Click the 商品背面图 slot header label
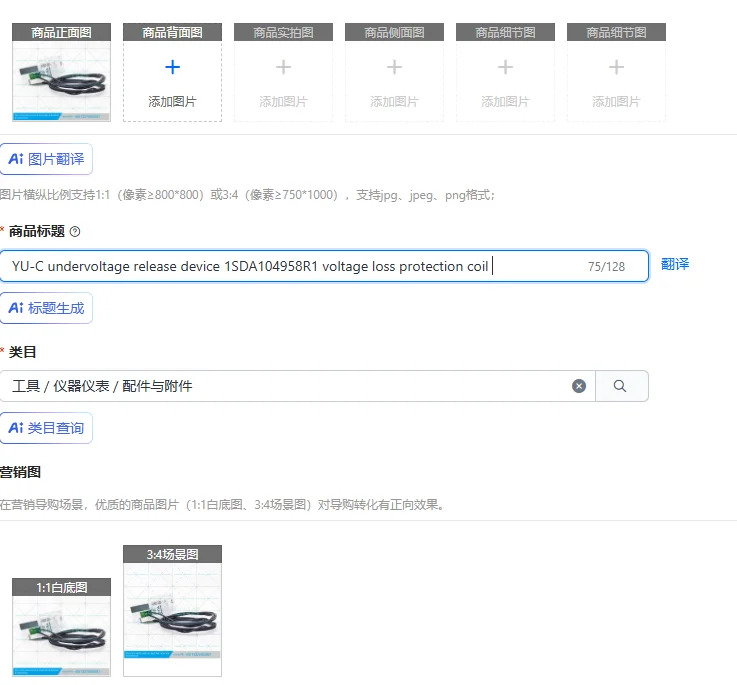737x685 pixels. pyautogui.click(x=172, y=32)
